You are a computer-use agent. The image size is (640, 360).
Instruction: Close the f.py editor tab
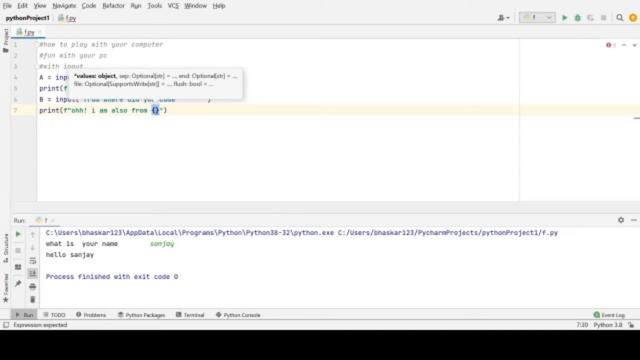pyautogui.click(x=40, y=32)
